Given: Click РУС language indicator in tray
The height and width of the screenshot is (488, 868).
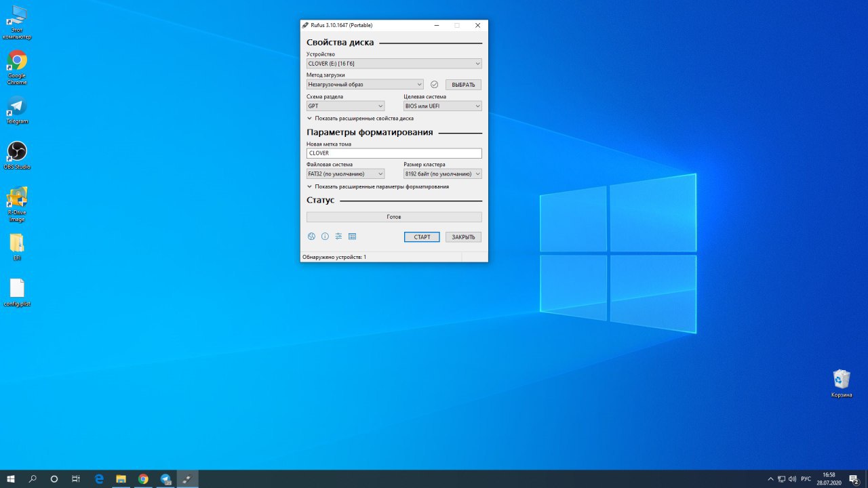Looking at the screenshot, I should point(806,479).
